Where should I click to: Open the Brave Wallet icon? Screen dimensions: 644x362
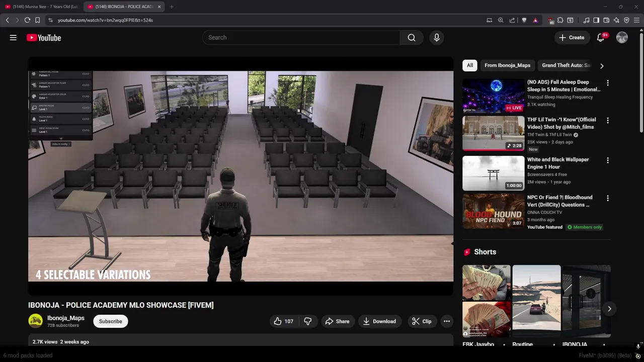point(606,20)
